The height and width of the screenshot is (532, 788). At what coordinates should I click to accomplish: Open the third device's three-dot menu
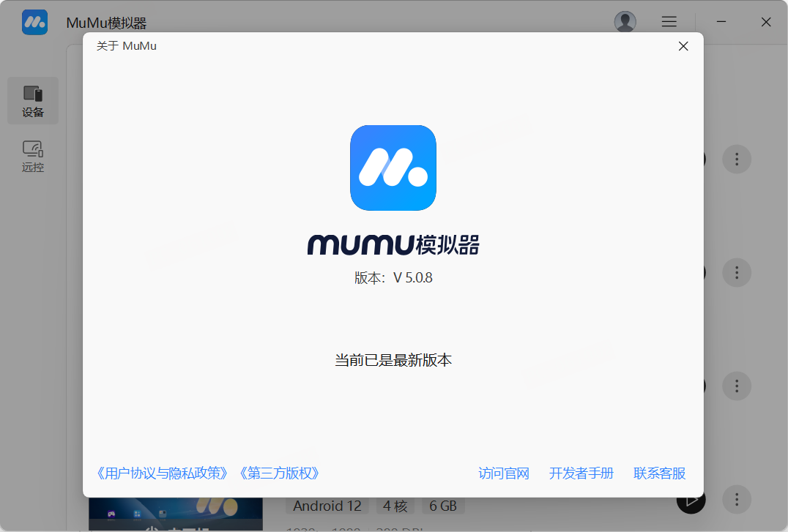coord(737,386)
